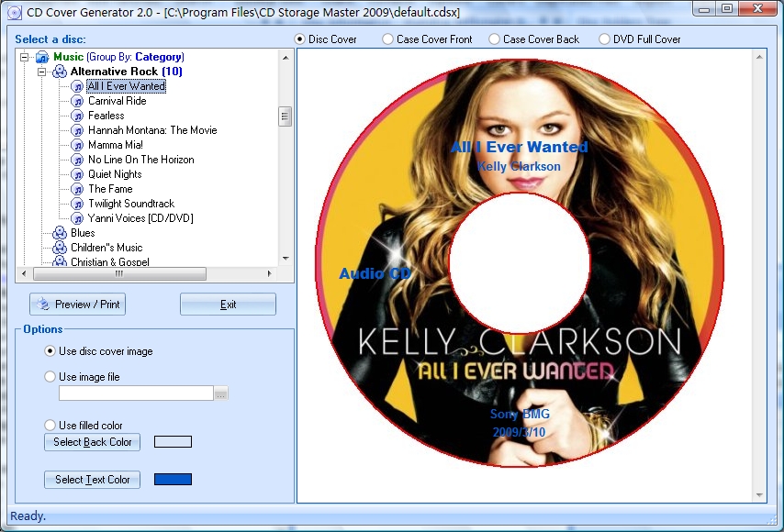The width and height of the screenshot is (784, 532).
Task: Select No Line On The Horizon disc
Action: pos(141,160)
